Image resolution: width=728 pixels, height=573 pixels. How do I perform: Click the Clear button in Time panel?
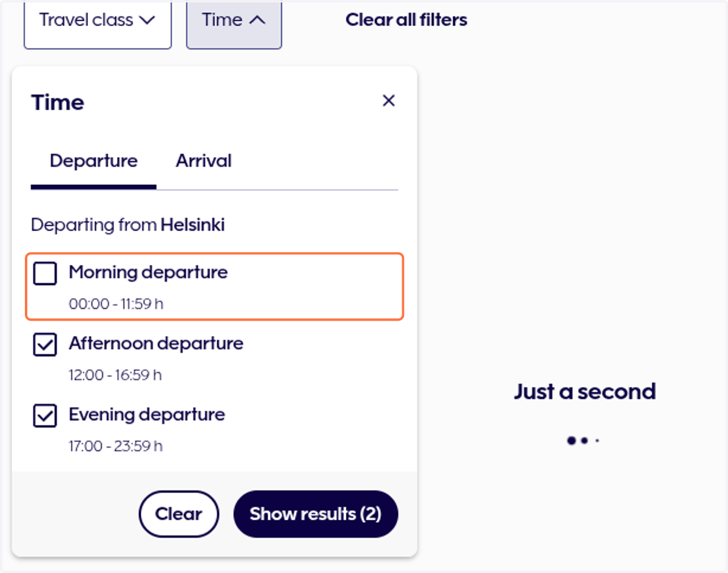[x=178, y=514]
